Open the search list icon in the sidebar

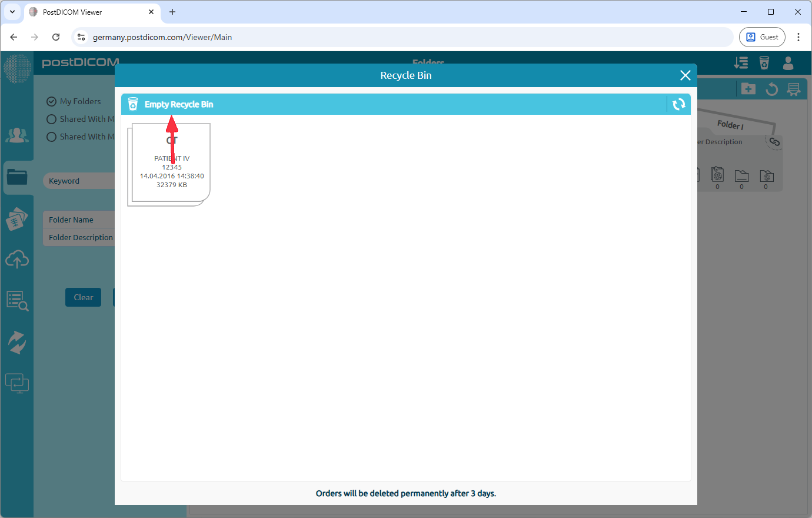[17, 301]
